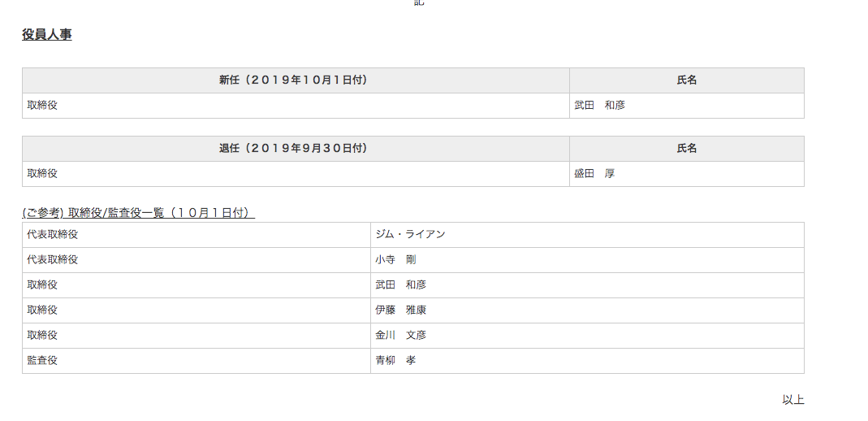Select the name 金川 文彦
This screenshot has width=868, height=421.
coord(400,336)
